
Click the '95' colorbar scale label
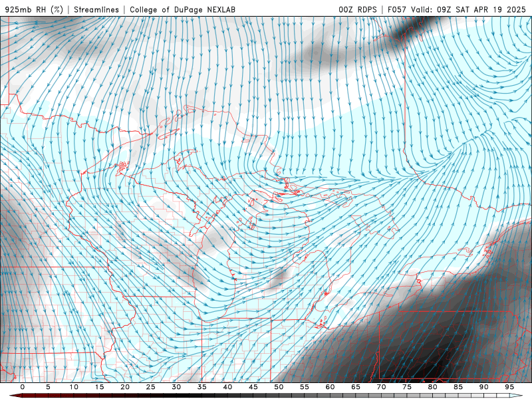coord(509,387)
